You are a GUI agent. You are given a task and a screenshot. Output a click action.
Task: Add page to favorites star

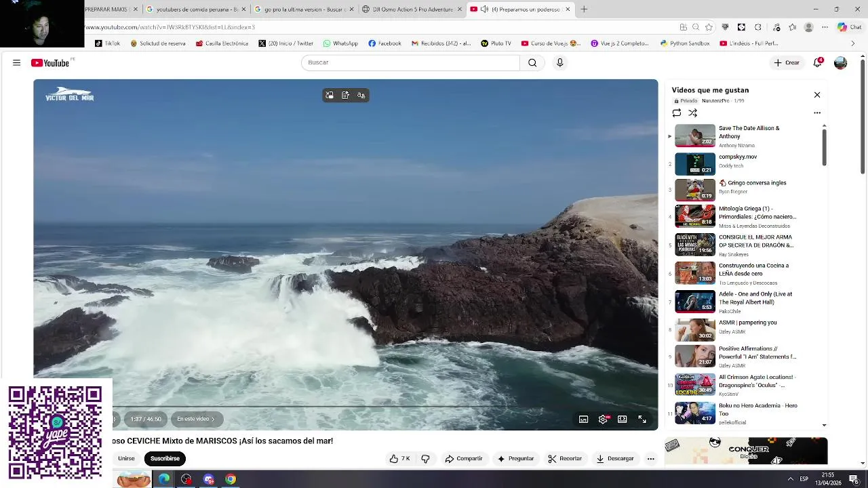(709, 27)
